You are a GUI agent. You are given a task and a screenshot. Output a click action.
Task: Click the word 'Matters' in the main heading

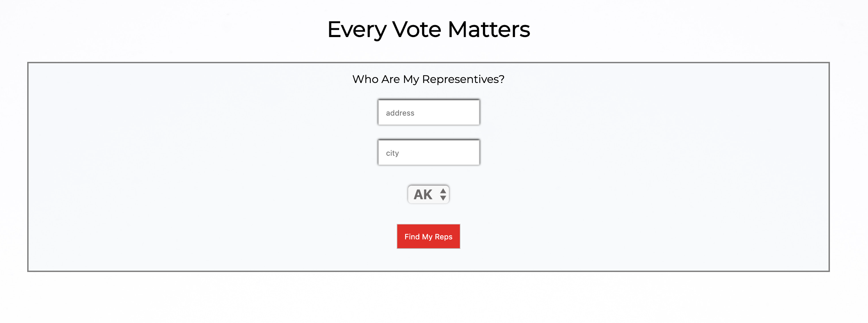pyautogui.click(x=489, y=29)
